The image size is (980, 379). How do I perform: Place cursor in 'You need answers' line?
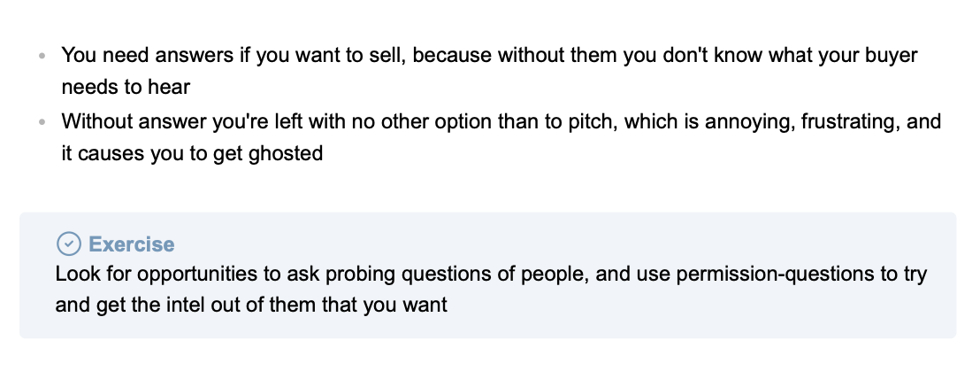489,55
